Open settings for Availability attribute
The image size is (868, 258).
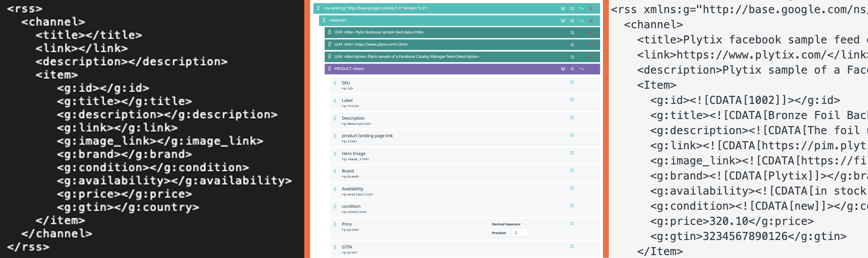(x=572, y=188)
